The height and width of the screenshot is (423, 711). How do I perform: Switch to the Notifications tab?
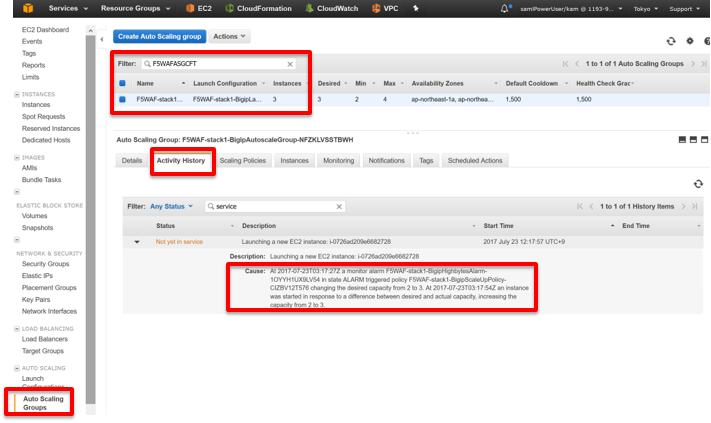tap(386, 160)
